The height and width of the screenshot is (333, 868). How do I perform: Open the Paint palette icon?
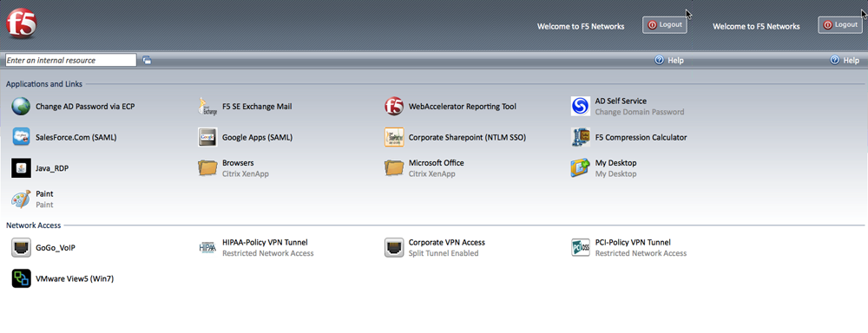[21, 199]
